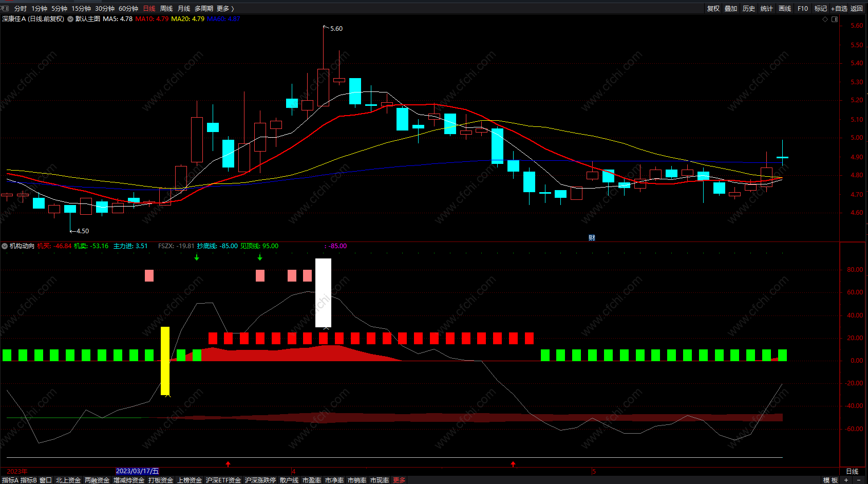Click first green down arrow signal
This screenshot has height=484, width=868.
pos(197,257)
